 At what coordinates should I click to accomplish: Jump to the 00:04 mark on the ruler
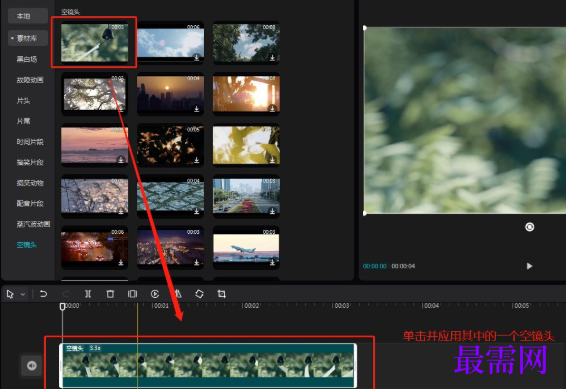(431, 306)
